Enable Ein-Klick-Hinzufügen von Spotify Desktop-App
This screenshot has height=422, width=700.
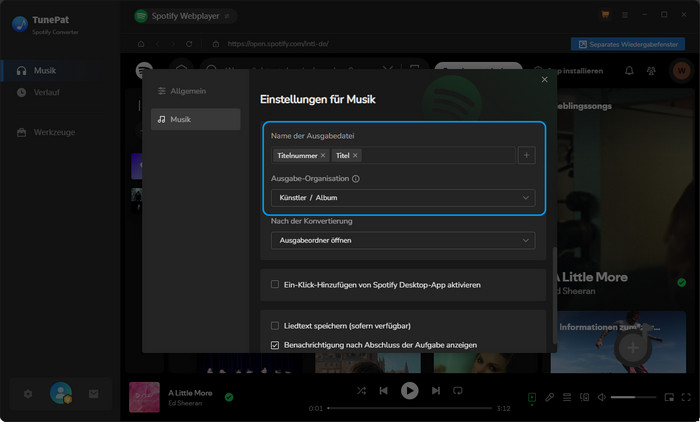pos(275,285)
